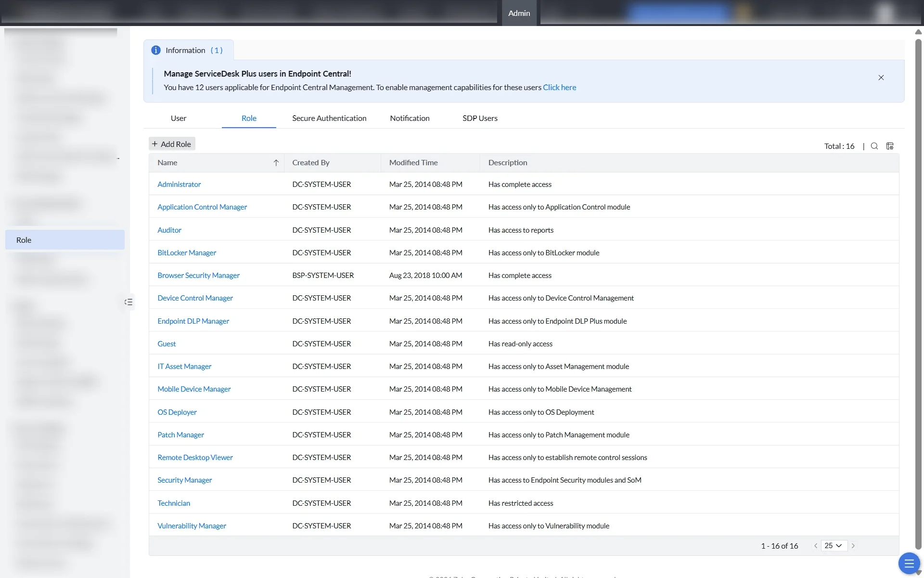Open Vulnerability Manager role
This screenshot has width=924, height=578.
(x=192, y=525)
